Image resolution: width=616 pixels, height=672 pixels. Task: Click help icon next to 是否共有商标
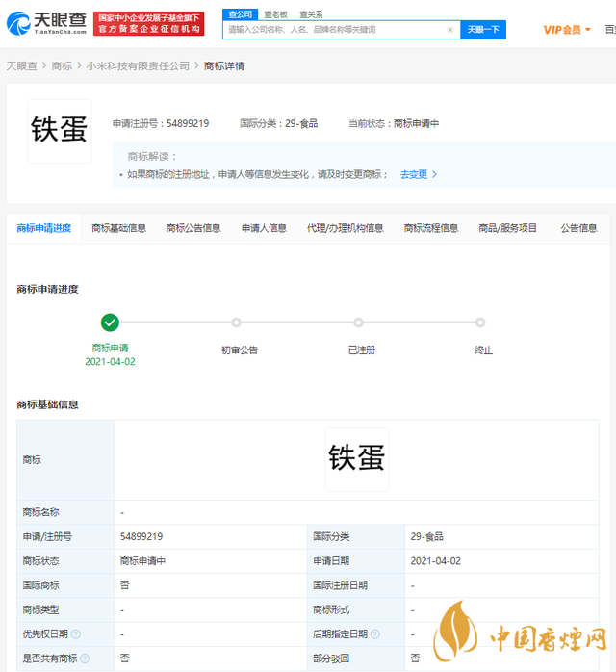(x=85, y=659)
